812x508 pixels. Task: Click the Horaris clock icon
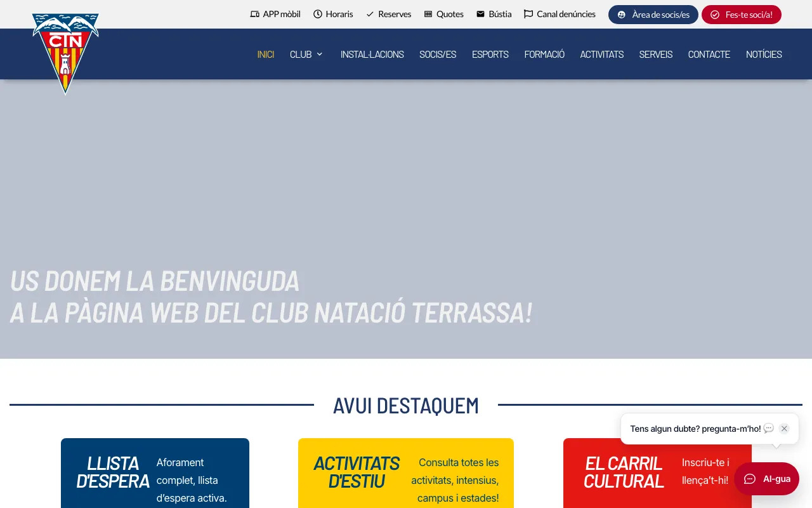(x=318, y=14)
